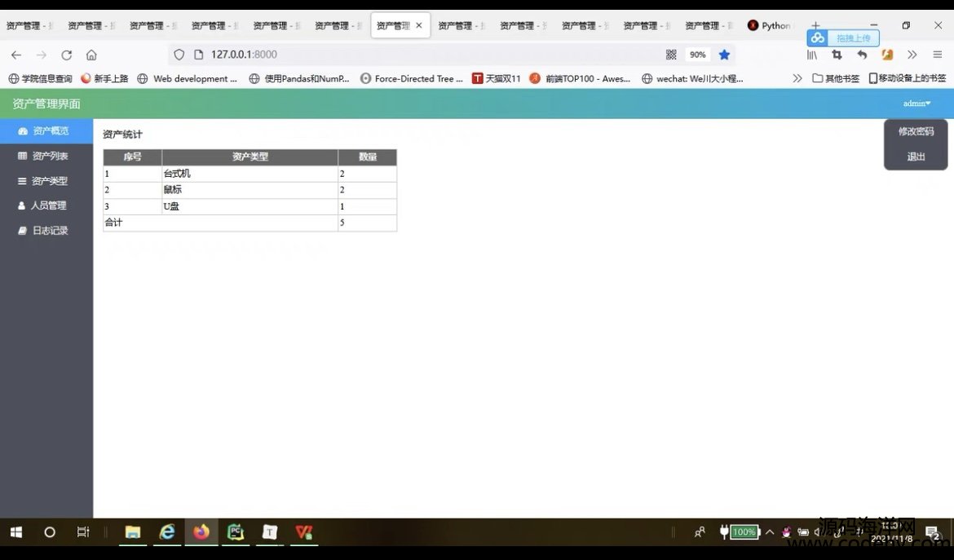Open 前端TOP100 bookmark
The height and width of the screenshot is (560, 954).
(x=580, y=78)
